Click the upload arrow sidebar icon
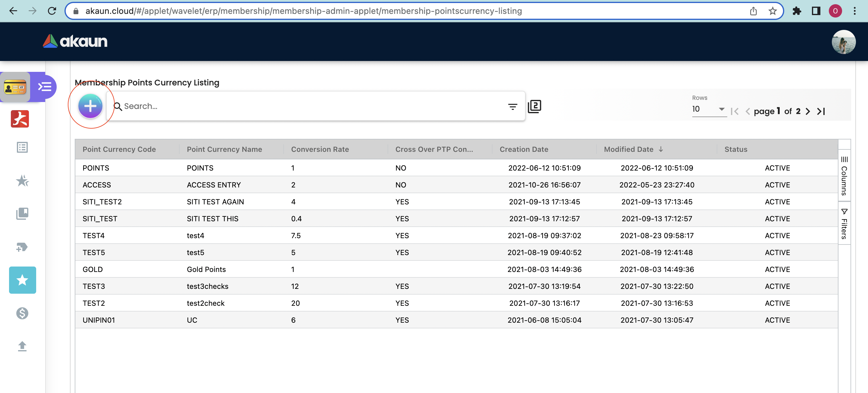Screen dimensions: 868x393 click(x=22, y=346)
